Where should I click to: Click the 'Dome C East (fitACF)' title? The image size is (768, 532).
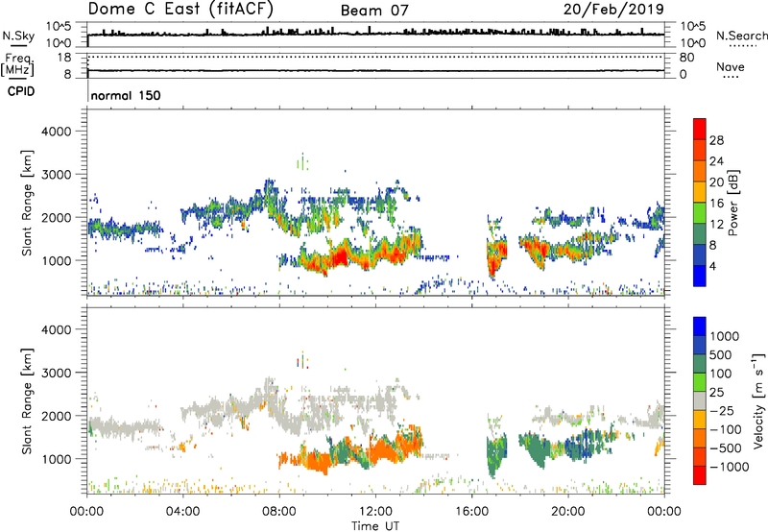click(180, 9)
